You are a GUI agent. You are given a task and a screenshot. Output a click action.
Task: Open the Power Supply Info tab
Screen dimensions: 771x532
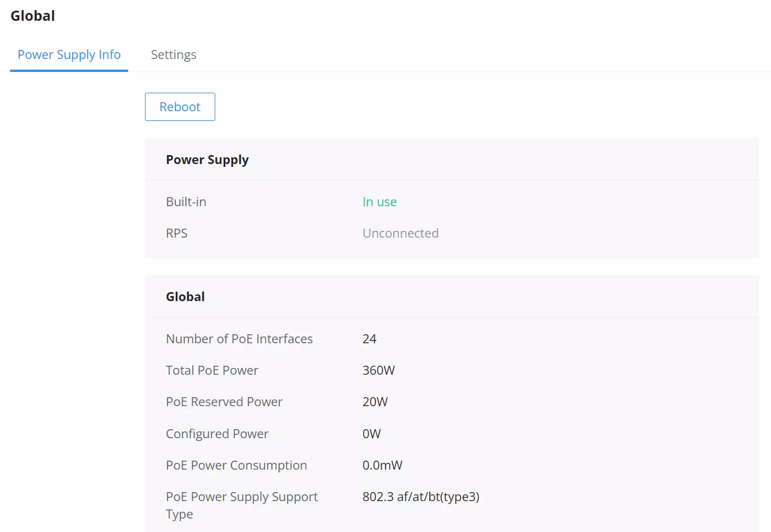[x=69, y=54]
